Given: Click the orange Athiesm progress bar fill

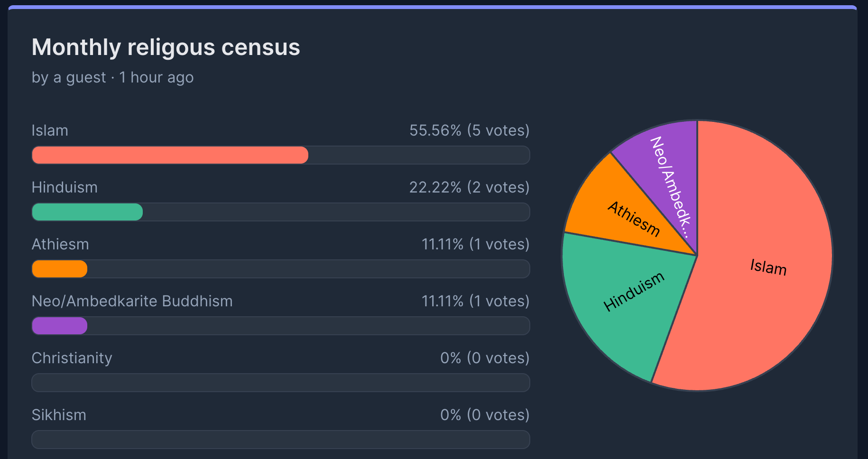Looking at the screenshot, I should (59, 269).
